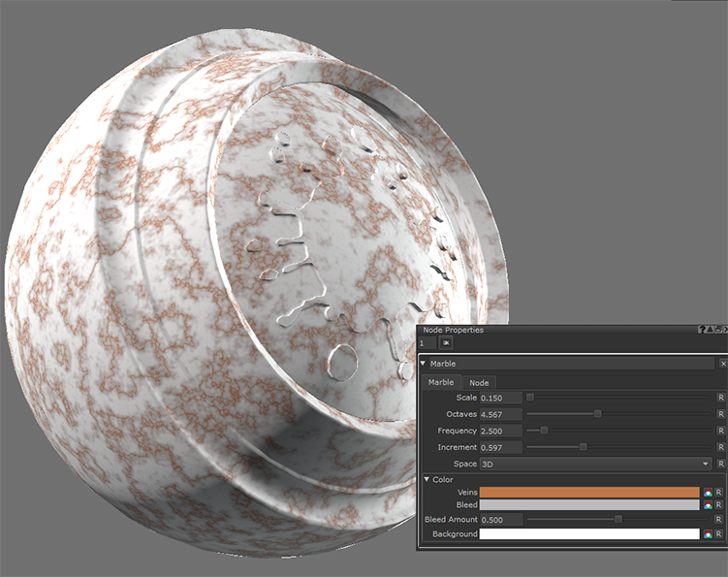
Task: Collapse the Color section
Action: pyautogui.click(x=425, y=479)
